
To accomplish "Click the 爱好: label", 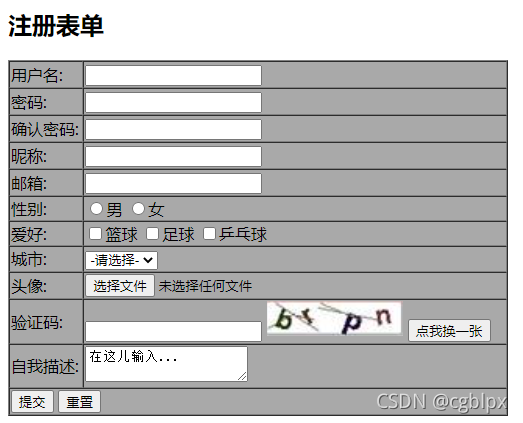I will pos(29,235).
